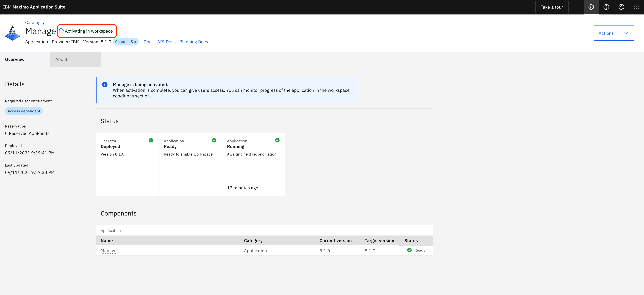The height and width of the screenshot is (295, 644).
Task: Click the activating spinner icon
Action: (61, 31)
